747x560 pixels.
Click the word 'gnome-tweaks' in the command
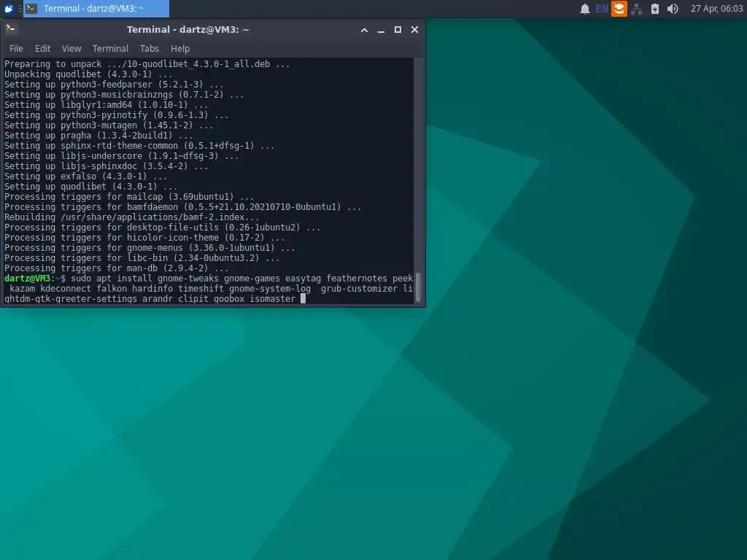pos(188,279)
